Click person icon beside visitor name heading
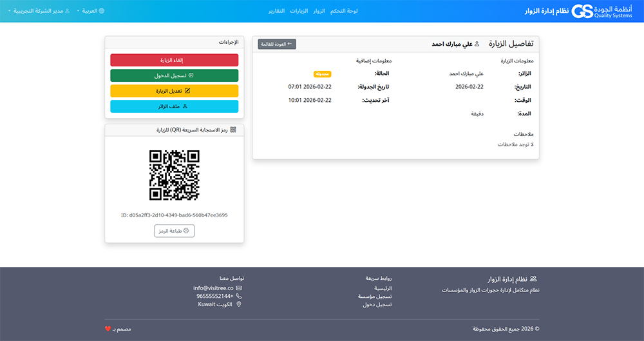 [477, 44]
